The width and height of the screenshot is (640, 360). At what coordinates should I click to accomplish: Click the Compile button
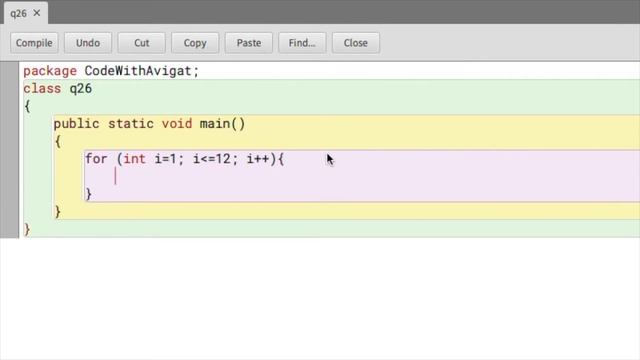pyautogui.click(x=34, y=43)
